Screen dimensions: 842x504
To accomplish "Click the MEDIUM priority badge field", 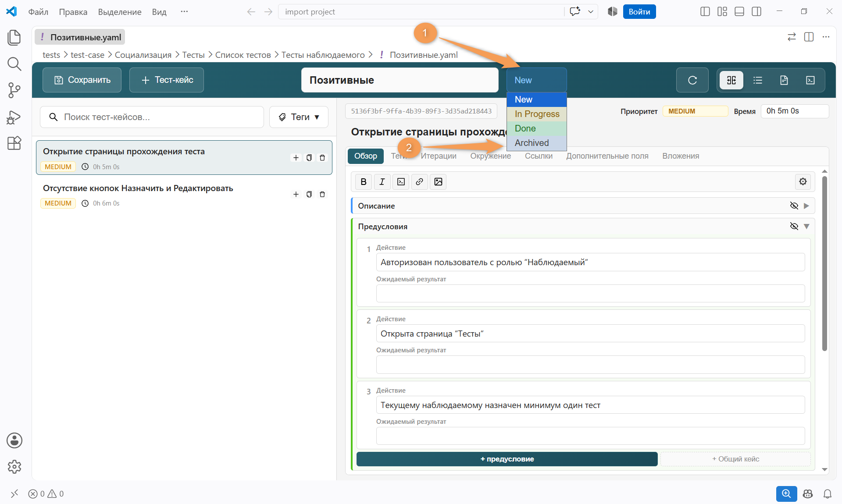I will (695, 111).
